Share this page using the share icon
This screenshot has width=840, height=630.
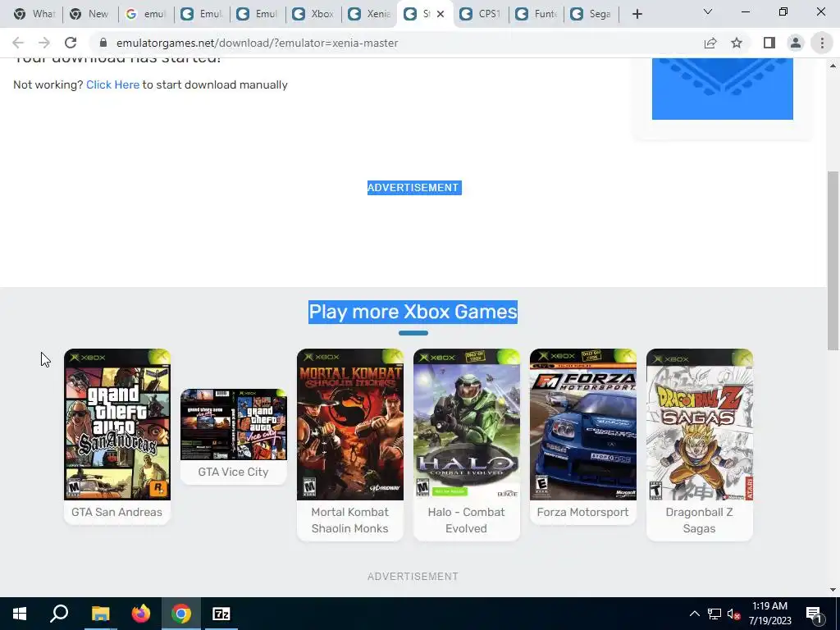(x=710, y=43)
